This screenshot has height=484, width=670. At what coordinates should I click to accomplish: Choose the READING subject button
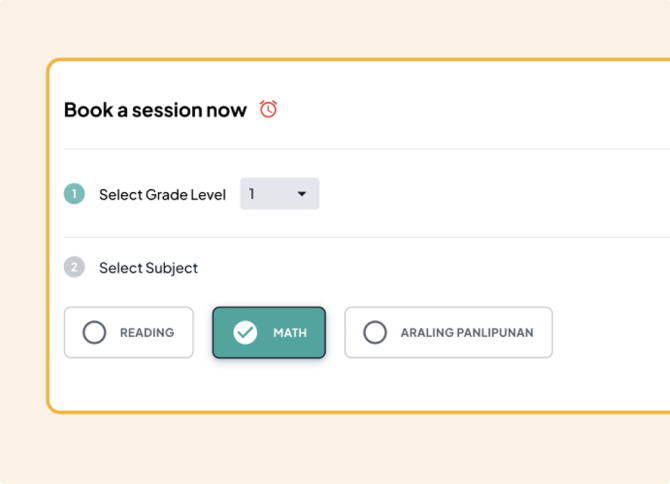coord(128,333)
